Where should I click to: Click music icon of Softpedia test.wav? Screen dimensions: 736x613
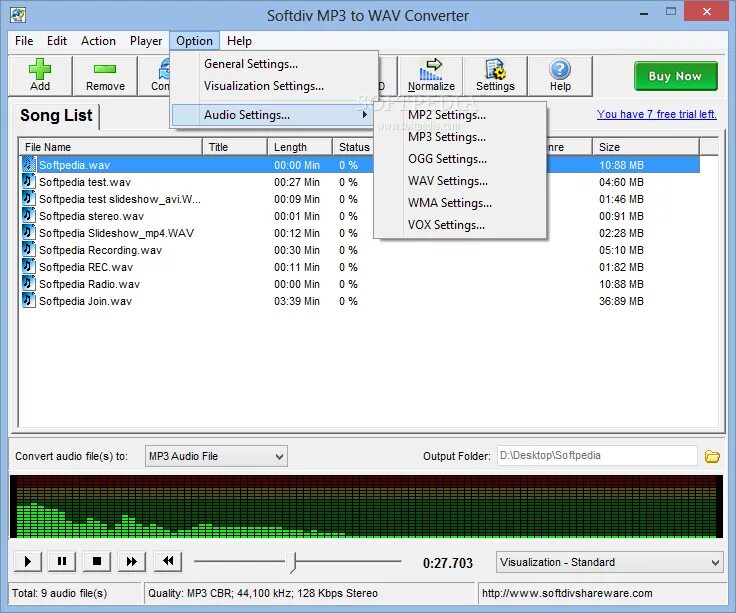pyautogui.click(x=29, y=181)
